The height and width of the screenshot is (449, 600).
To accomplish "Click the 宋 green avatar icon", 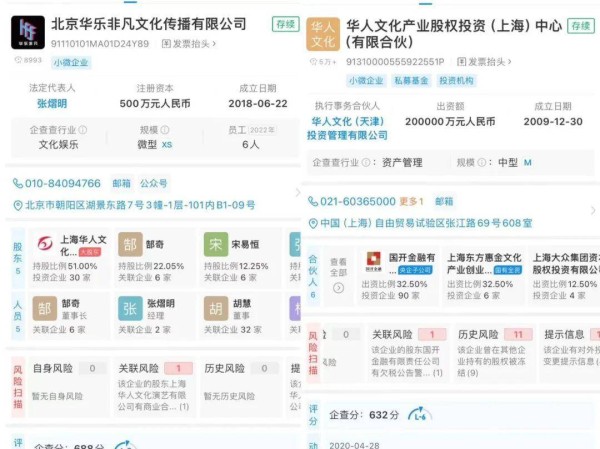I will 216,244.
